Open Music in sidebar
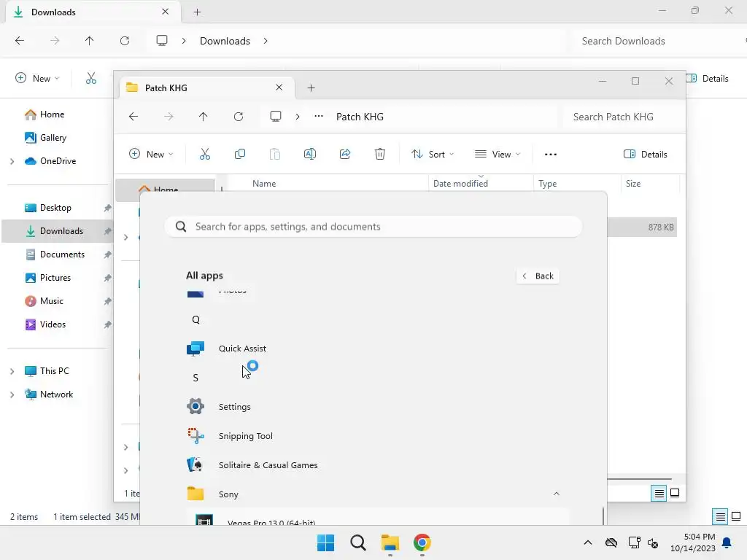This screenshot has width=747, height=560. pyautogui.click(x=52, y=301)
